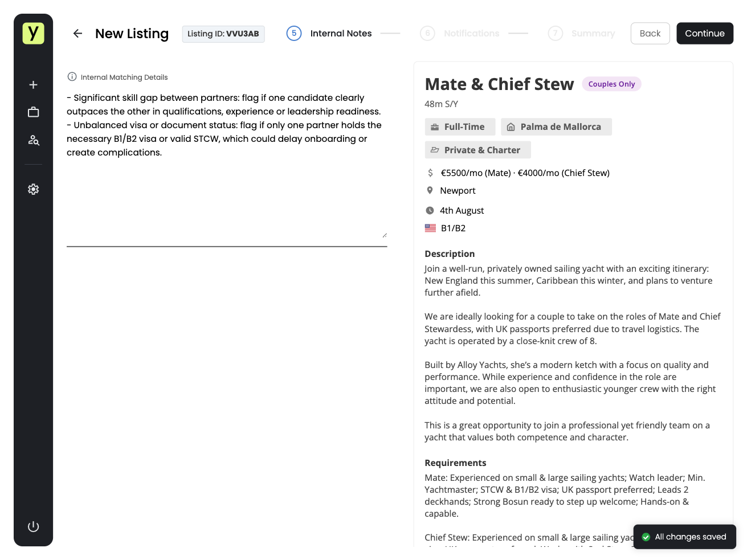
Task: Click the briefcase icon in Full-Time tag
Action: tap(435, 127)
